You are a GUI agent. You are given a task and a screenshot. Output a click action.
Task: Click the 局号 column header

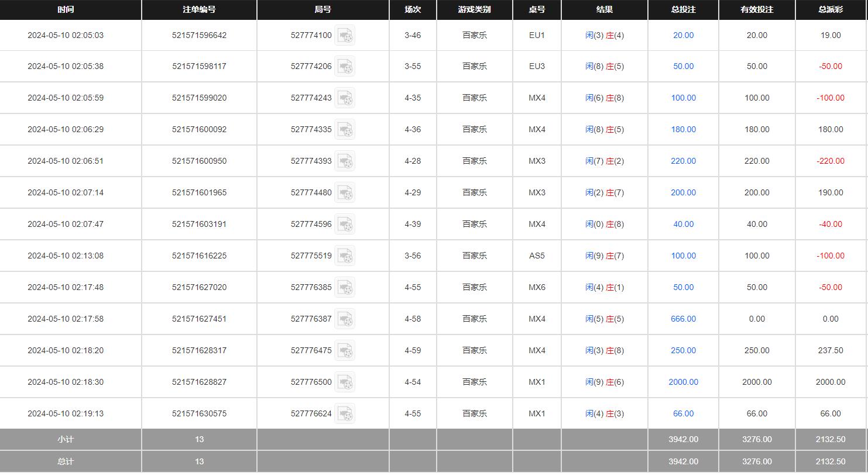pos(323,9)
